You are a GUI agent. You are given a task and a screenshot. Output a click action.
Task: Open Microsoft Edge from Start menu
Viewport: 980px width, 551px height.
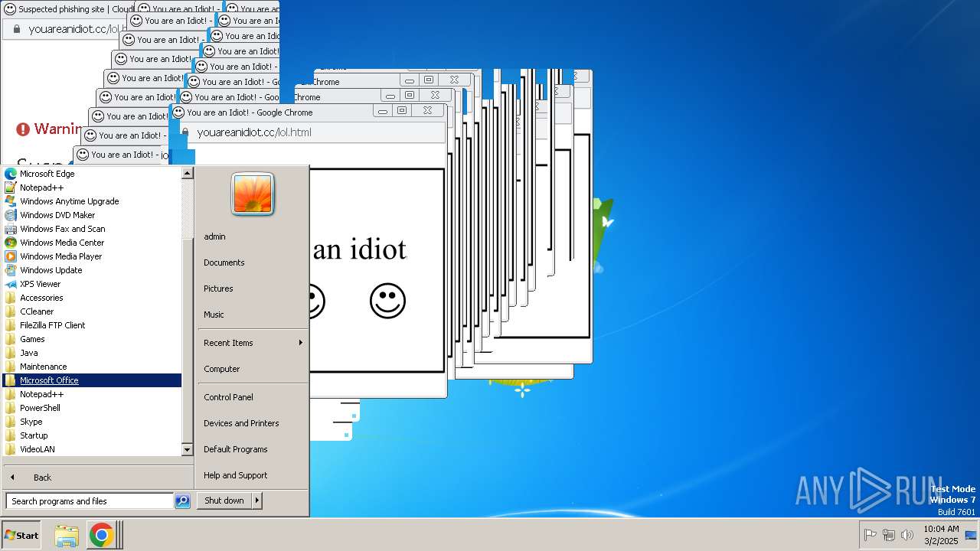[x=92, y=174]
